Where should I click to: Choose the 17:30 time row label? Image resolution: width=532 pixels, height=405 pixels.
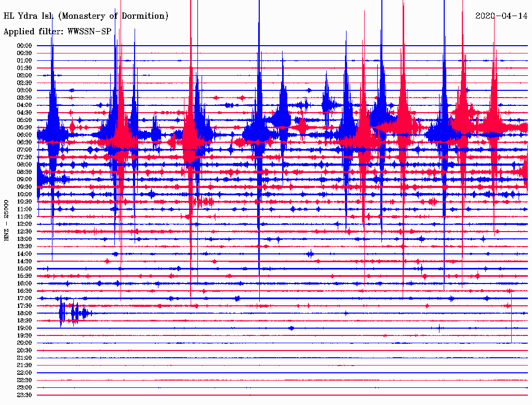(x=25, y=306)
